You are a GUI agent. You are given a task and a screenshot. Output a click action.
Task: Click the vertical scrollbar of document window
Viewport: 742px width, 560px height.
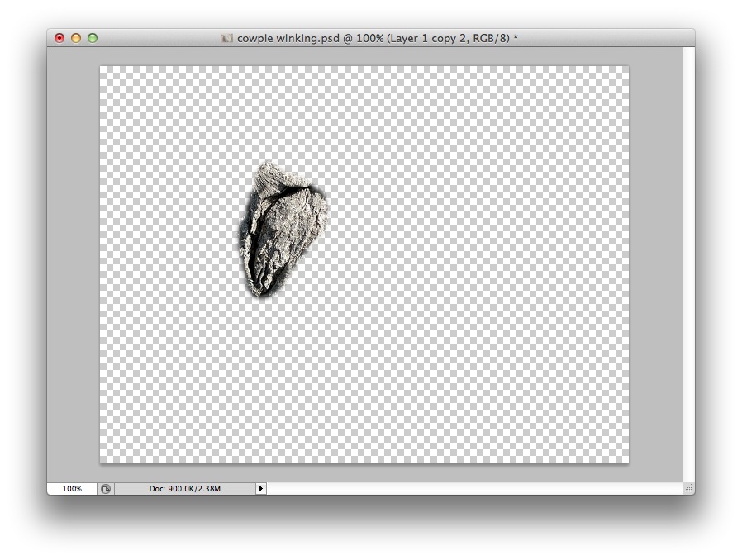point(688,265)
